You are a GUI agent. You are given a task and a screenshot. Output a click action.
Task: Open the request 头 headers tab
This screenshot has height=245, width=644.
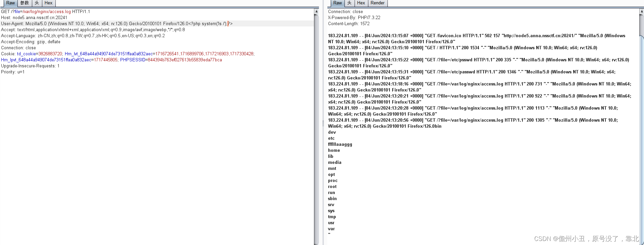point(37,3)
